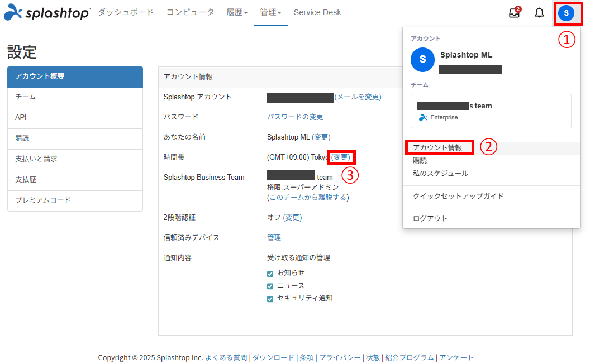Click 変更 next to 2段階認証 オフ

[292, 218]
